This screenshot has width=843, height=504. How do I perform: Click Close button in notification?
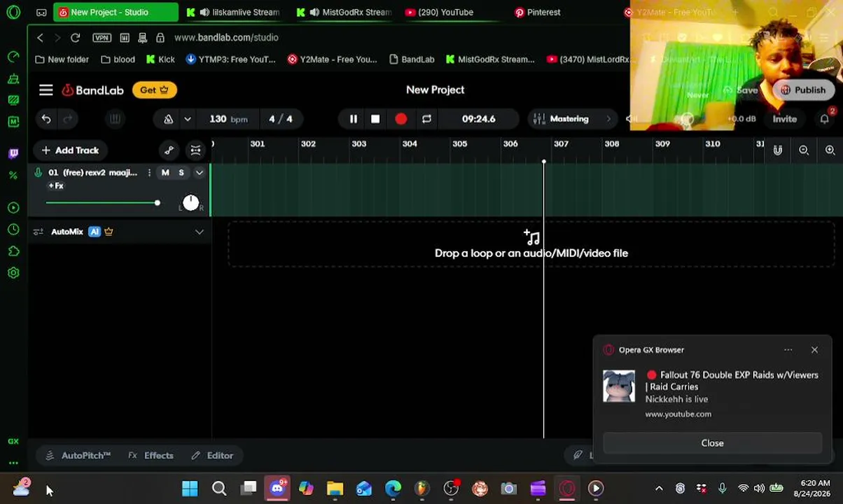[x=712, y=443]
